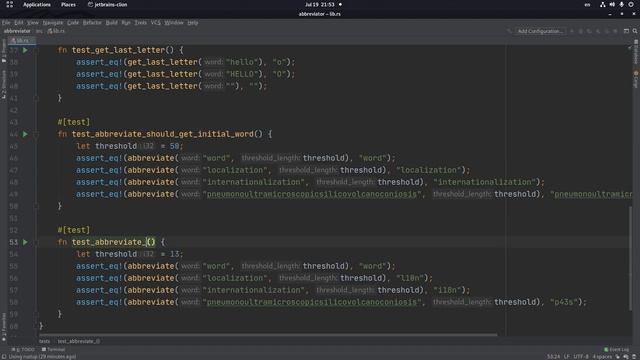Screen dimensions: 640x360
Task: Run test_abbreviate_should_get_initial_word via gutter arrow
Action: pyautogui.click(x=25, y=134)
